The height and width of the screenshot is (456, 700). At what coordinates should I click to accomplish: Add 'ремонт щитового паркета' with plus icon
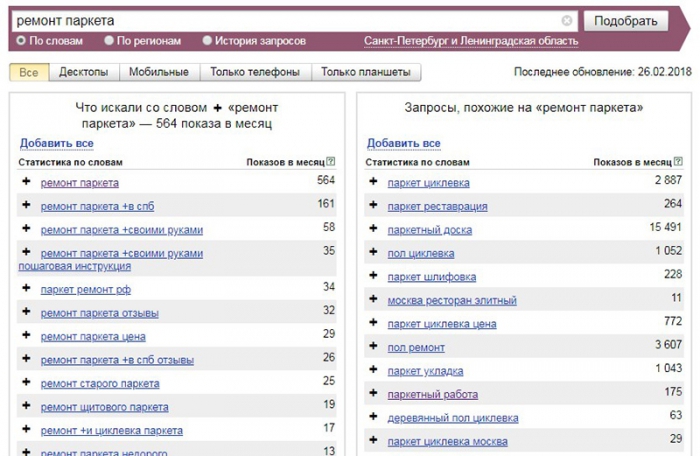click(26, 406)
